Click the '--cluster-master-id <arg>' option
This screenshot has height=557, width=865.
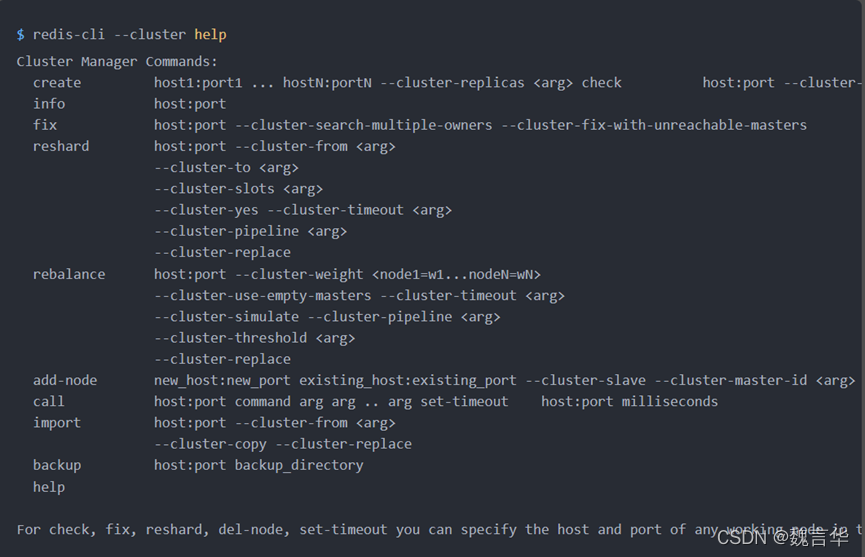point(755,381)
